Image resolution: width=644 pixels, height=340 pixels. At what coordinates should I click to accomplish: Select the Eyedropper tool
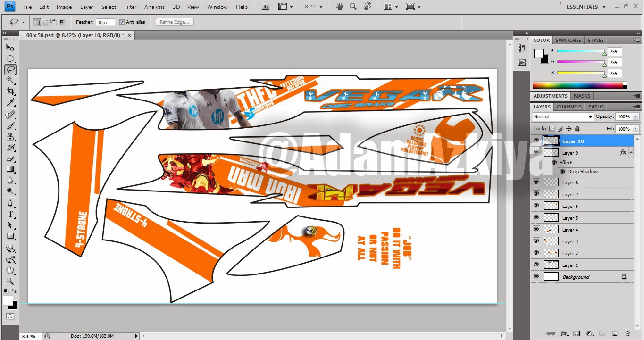pyautogui.click(x=10, y=102)
